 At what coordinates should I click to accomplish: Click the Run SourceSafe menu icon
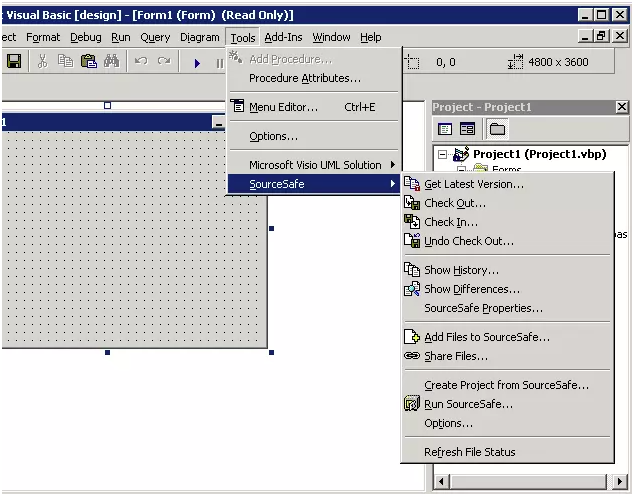point(412,403)
